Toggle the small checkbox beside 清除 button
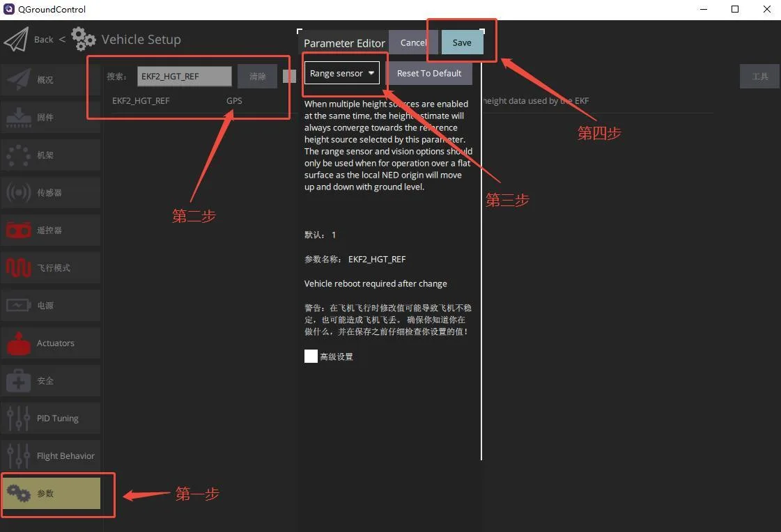The width and height of the screenshot is (781, 532). [289, 76]
